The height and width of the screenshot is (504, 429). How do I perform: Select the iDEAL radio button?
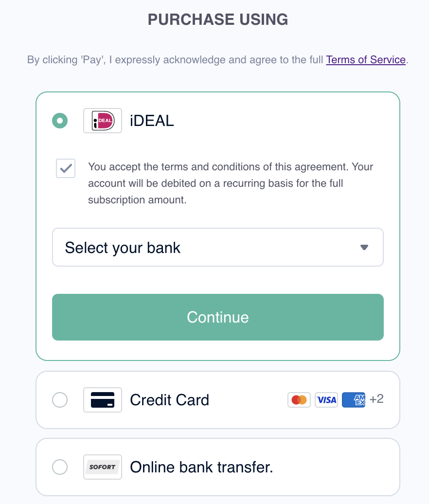tap(60, 121)
